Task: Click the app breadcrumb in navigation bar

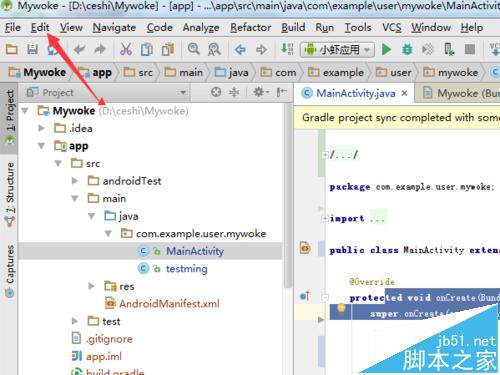Action: point(96,72)
